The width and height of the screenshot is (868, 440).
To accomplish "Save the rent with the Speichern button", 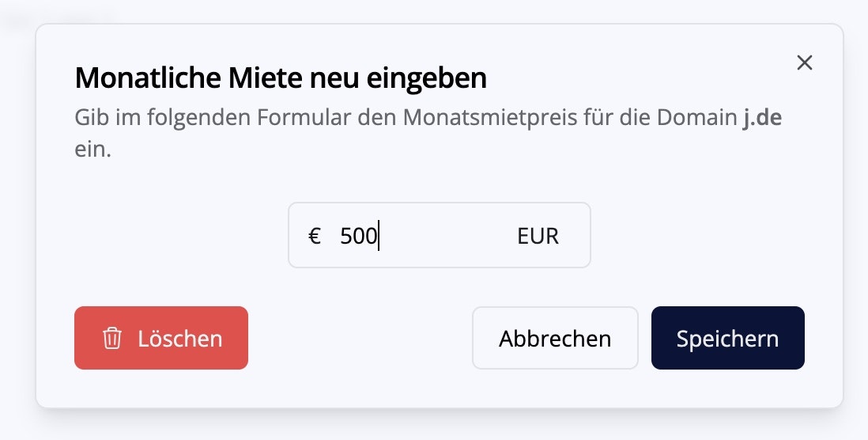I will point(727,339).
